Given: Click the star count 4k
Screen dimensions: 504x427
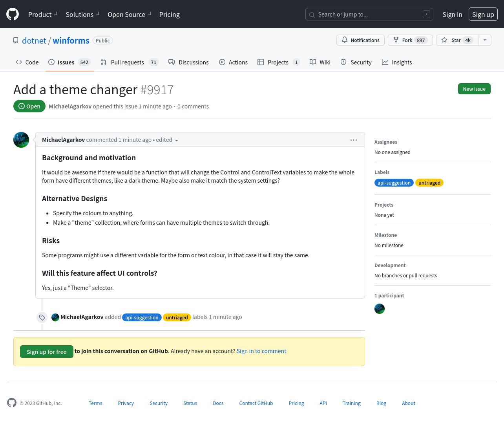Looking at the screenshot, I should (468, 40).
